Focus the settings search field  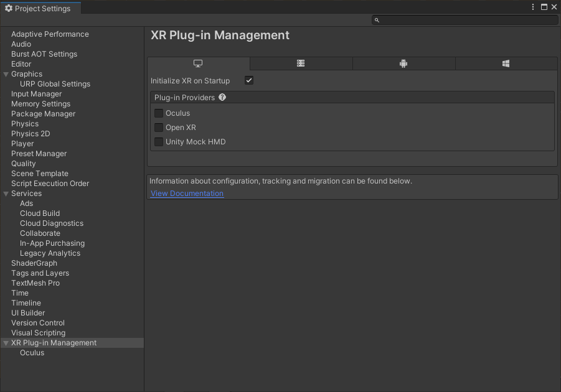pos(468,21)
